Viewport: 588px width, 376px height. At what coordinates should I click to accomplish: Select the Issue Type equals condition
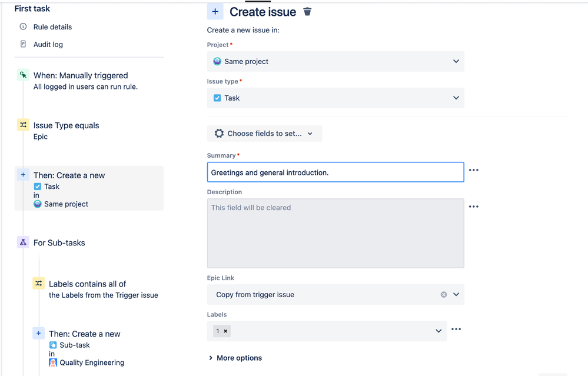pyautogui.click(x=66, y=125)
